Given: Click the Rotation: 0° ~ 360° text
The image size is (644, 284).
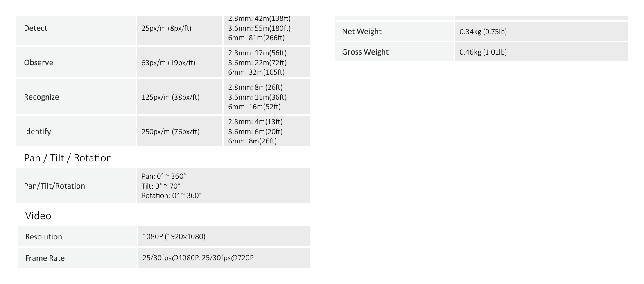Looking at the screenshot, I should [172, 195].
